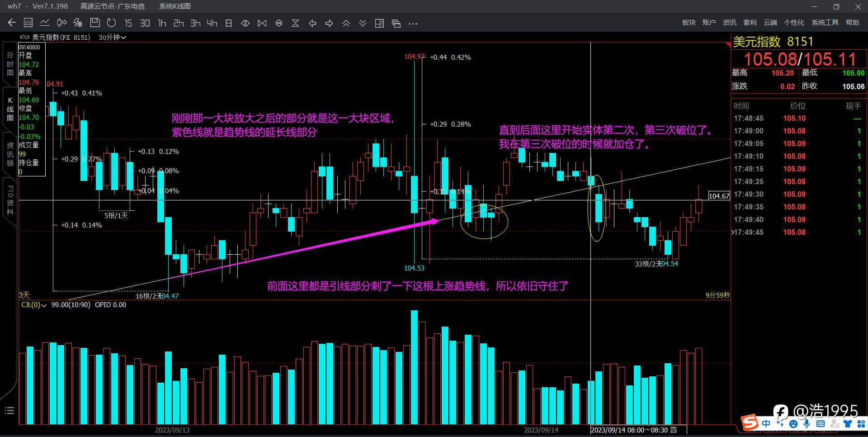Open the soft keyboard in Sogou bar

821,424
